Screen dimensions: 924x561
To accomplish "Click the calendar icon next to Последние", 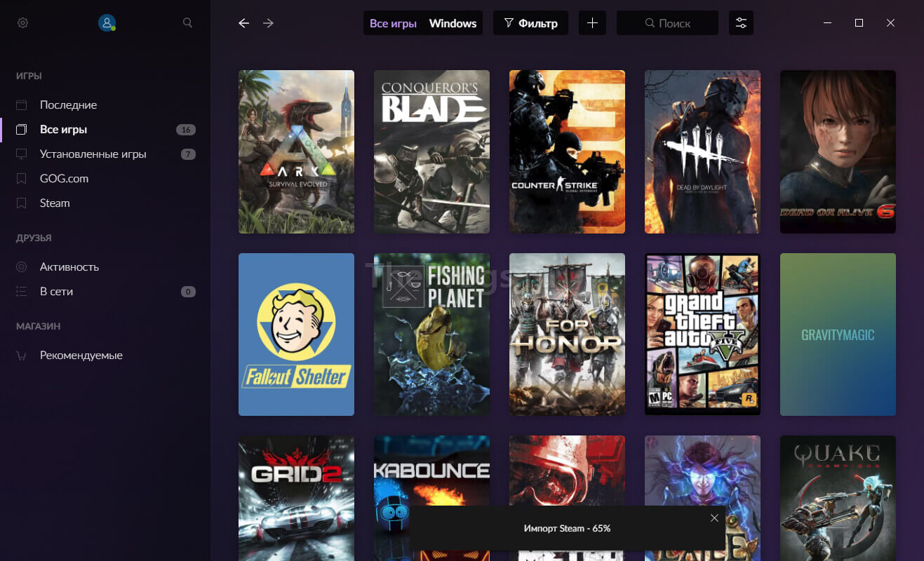I will 22,104.
